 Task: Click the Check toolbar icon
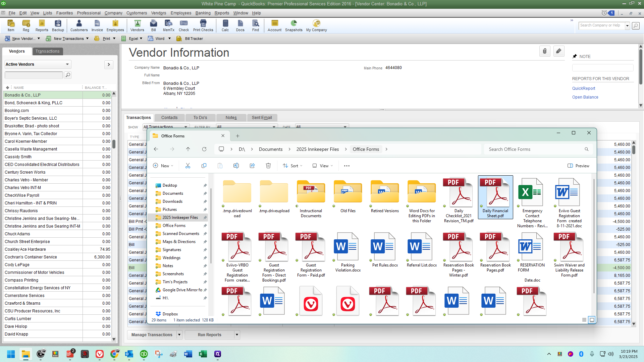(184, 25)
